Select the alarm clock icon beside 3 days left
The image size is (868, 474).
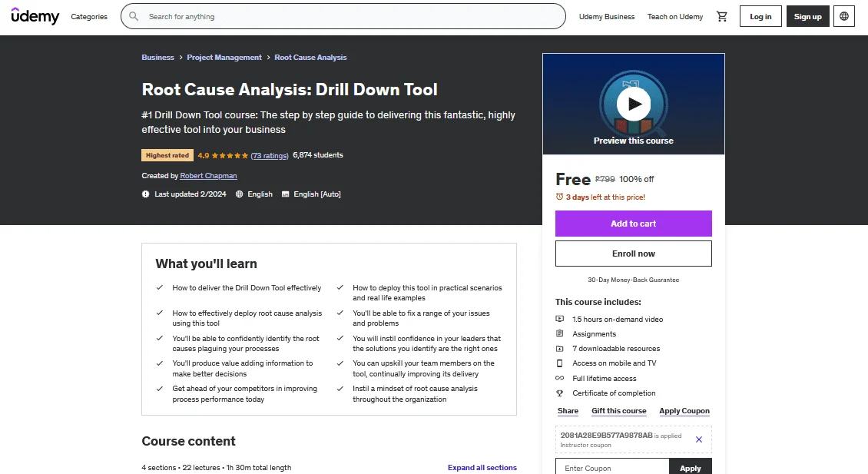560,197
